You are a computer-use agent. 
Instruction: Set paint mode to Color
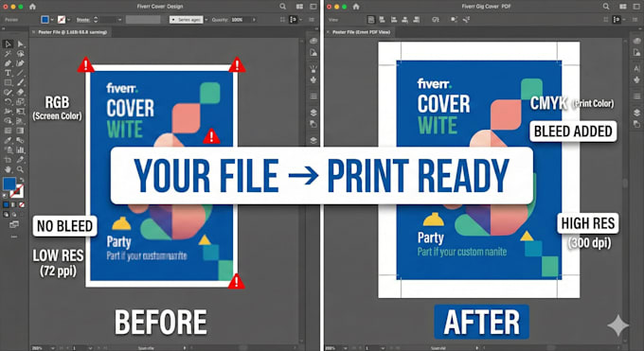click(x=6, y=204)
